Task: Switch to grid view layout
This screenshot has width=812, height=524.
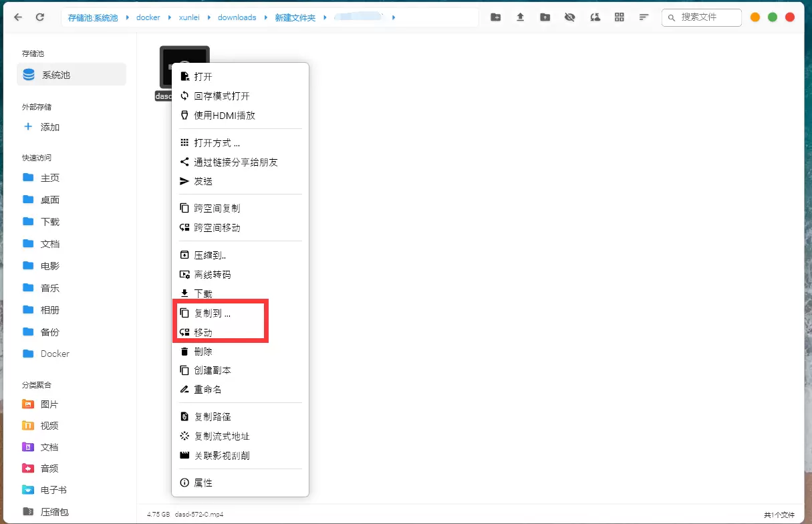Action: pos(619,17)
